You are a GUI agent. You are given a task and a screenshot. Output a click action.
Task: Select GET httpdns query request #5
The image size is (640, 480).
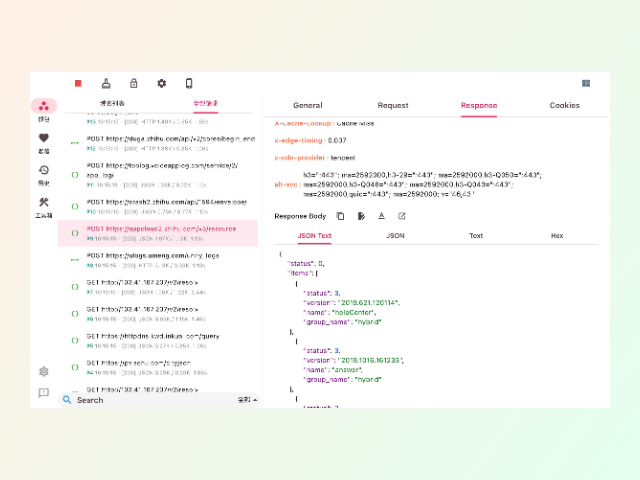point(158,341)
